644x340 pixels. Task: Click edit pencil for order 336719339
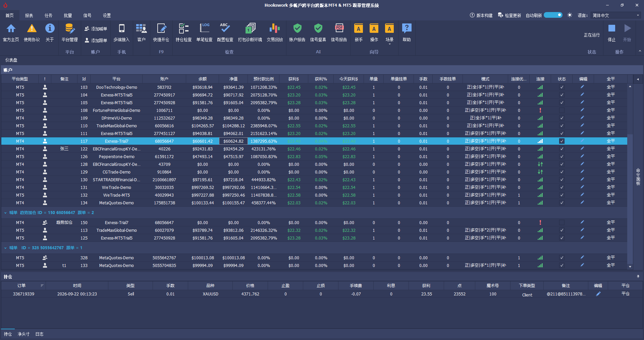(598, 294)
